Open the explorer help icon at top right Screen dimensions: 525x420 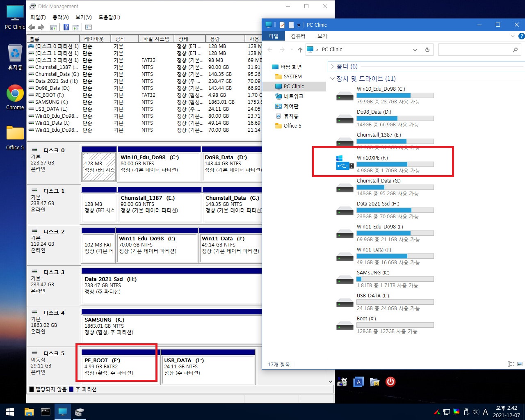click(521, 36)
